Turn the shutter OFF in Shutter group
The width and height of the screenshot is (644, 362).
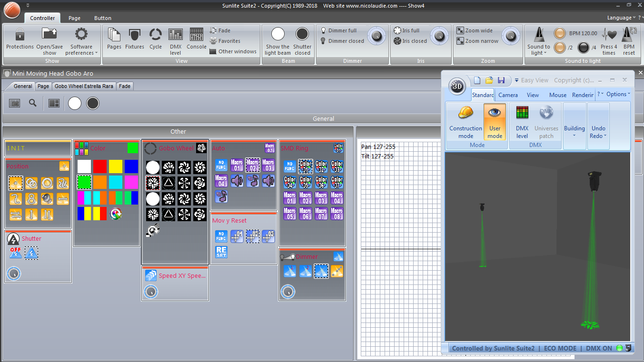tap(15, 253)
